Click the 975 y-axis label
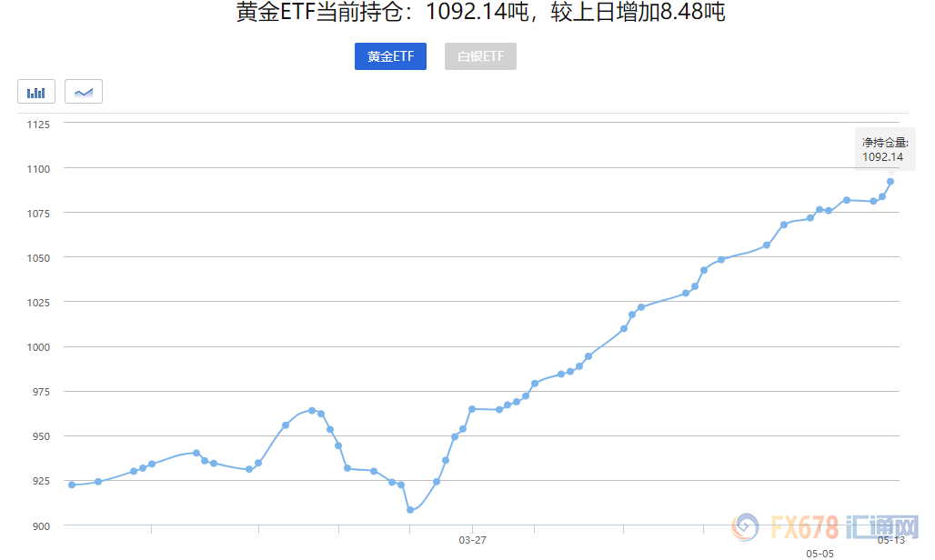This screenshot has width=935, height=560. 41,392
